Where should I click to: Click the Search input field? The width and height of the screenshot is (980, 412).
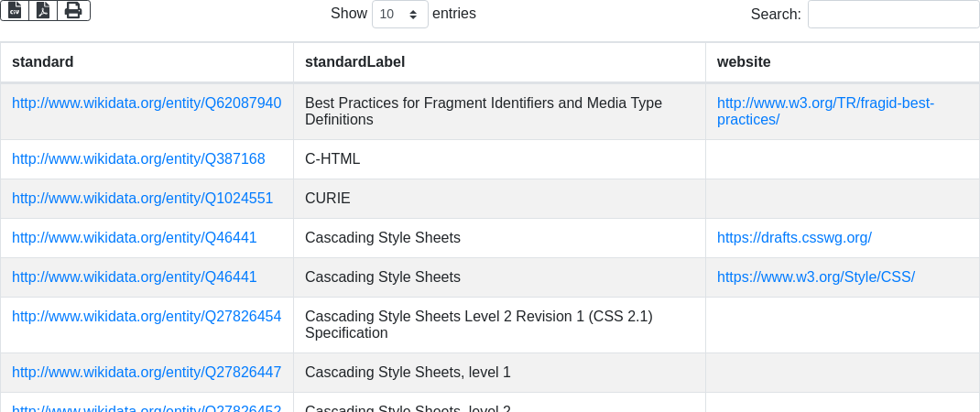(893, 15)
